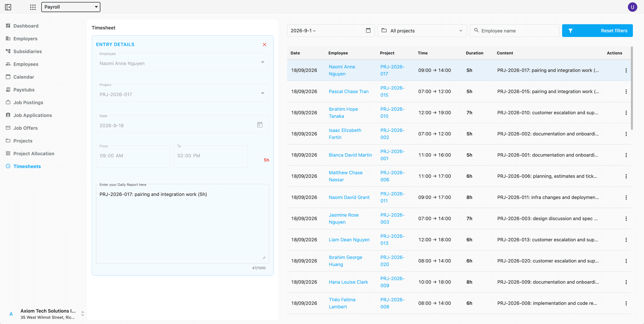Screen dimensions: 644x324
Task: Open actions menu for Liam Dean Nguyen row
Action: click(626, 240)
